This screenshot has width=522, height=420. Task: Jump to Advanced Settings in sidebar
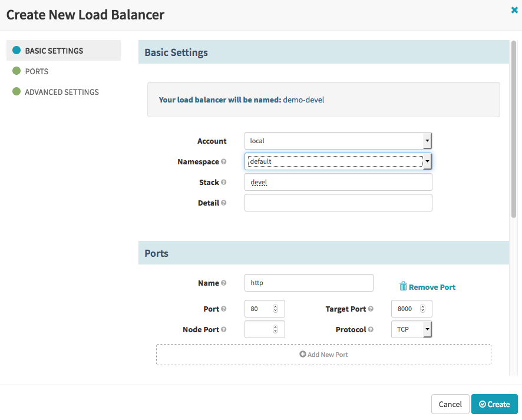63,92
